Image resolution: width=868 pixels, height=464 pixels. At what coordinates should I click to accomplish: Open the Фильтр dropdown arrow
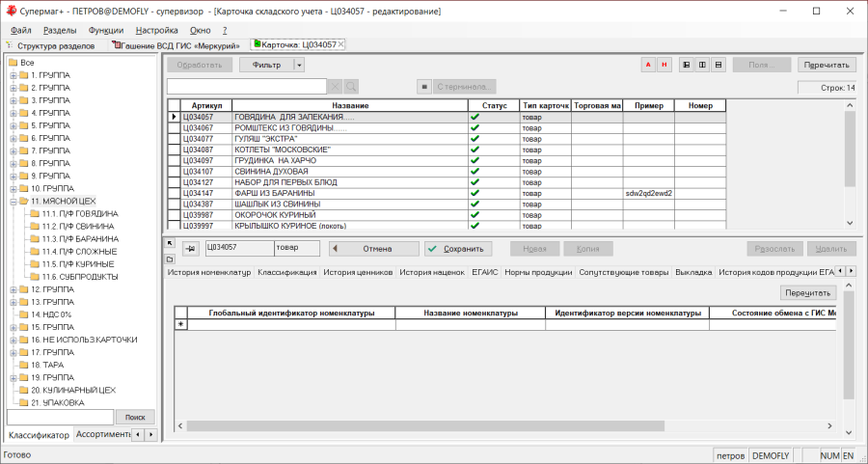pos(299,65)
